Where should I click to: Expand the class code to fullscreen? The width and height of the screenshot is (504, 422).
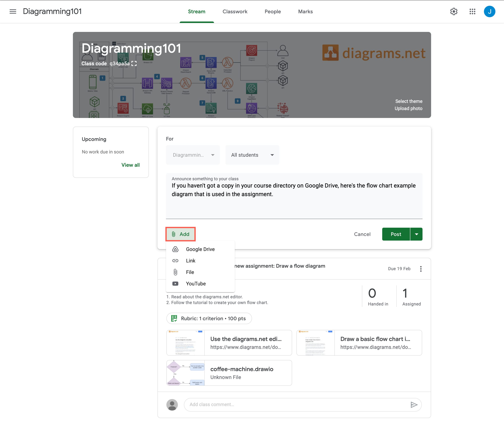click(134, 63)
